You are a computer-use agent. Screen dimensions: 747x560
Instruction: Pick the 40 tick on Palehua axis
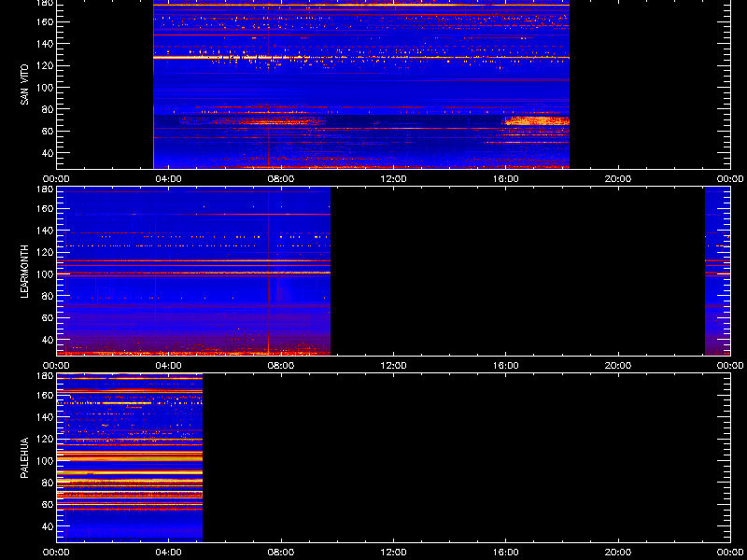(48, 526)
